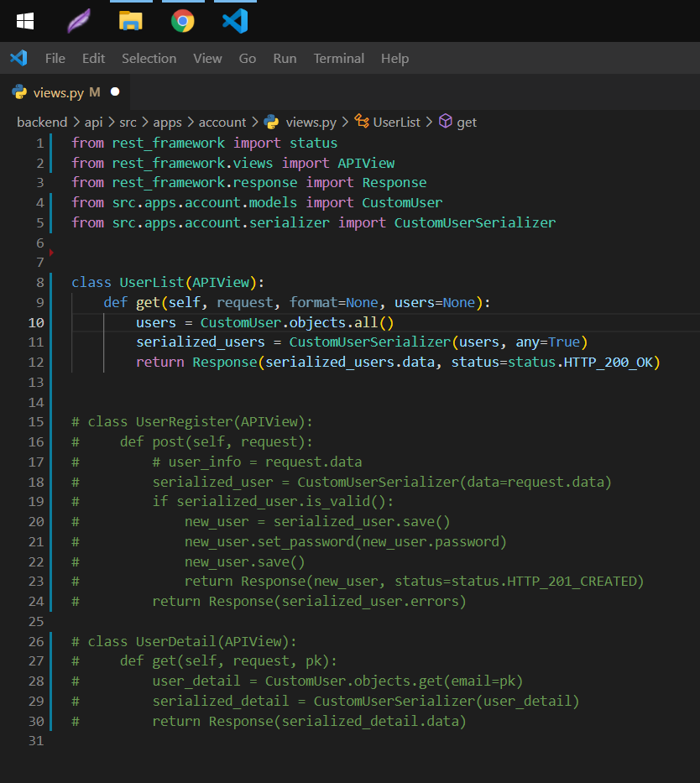This screenshot has width=700, height=783.
Task: Expand the account folder in breadcrumbs
Action: click(x=222, y=122)
